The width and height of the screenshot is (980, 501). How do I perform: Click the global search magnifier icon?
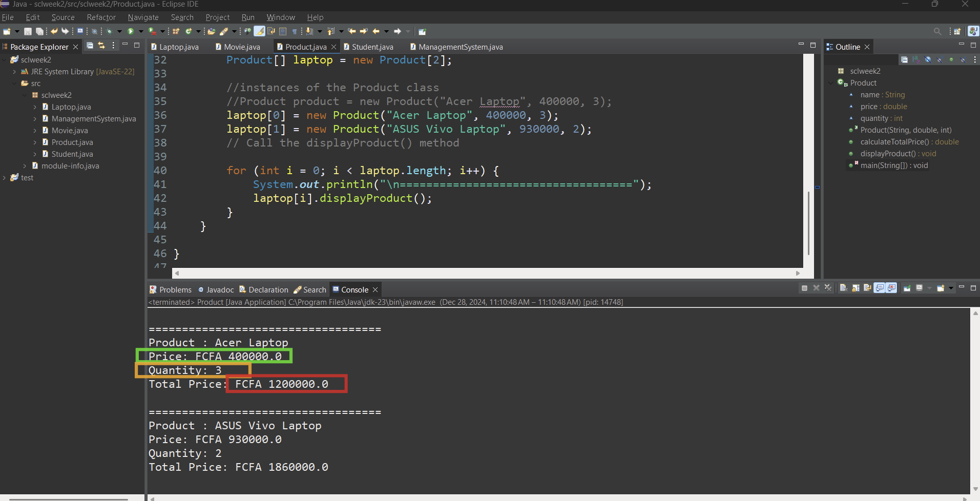pyautogui.click(x=937, y=31)
